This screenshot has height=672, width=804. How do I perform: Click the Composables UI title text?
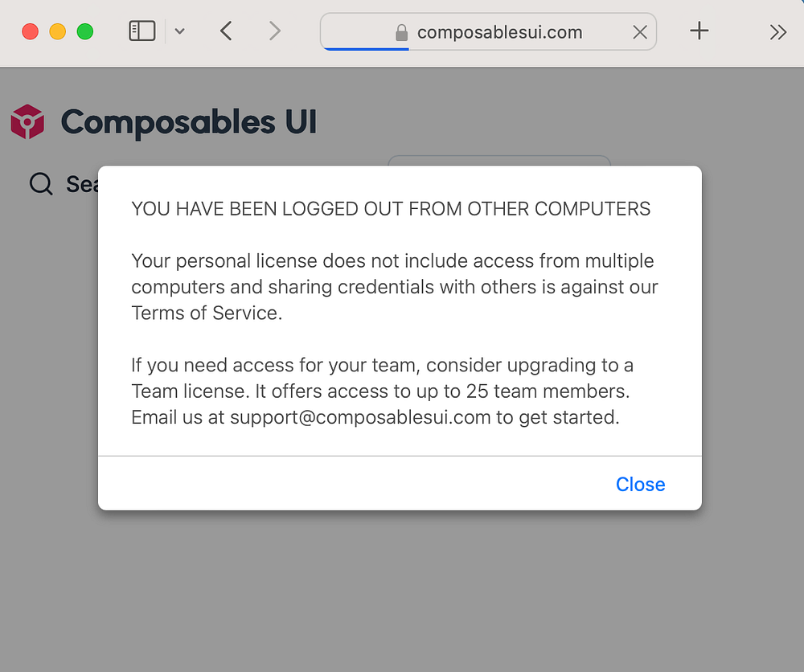click(x=189, y=122)
